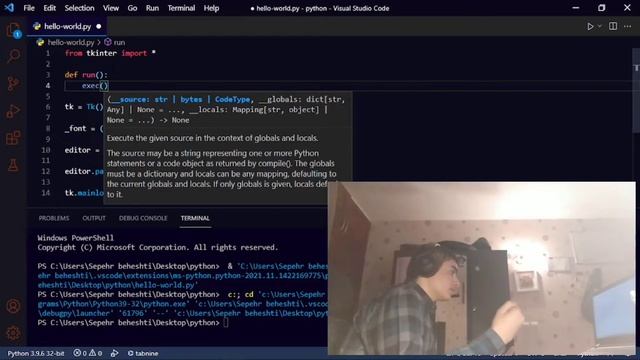
Task: Switch to the PROBLEMS panel tab
Action: pos(54,218)
